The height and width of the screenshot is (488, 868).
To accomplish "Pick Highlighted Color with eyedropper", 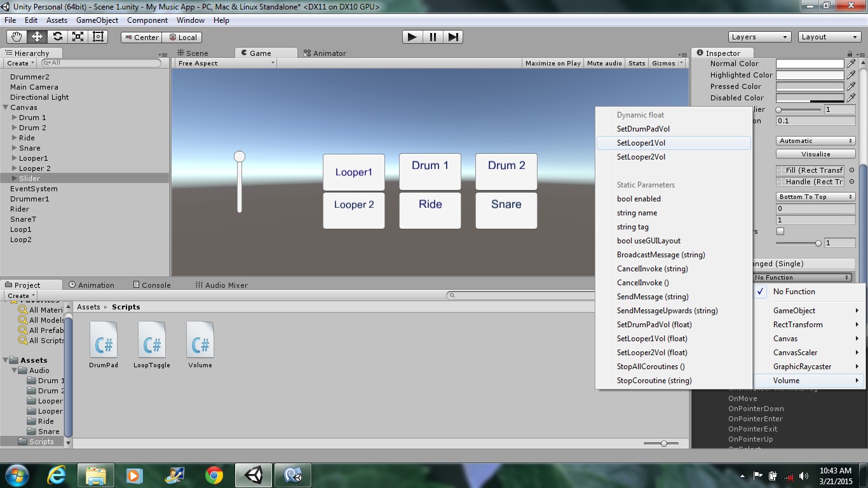I will click(851, 75).
